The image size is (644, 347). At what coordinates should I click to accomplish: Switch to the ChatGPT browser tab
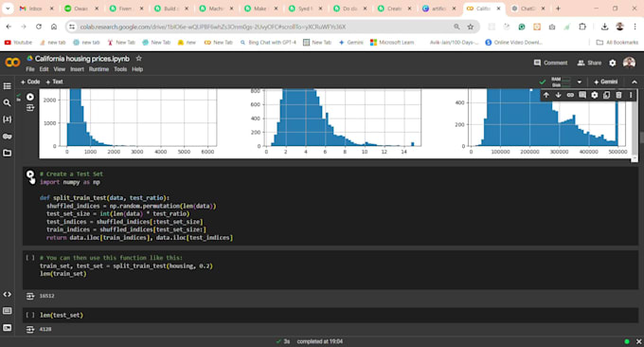(528, 9)
